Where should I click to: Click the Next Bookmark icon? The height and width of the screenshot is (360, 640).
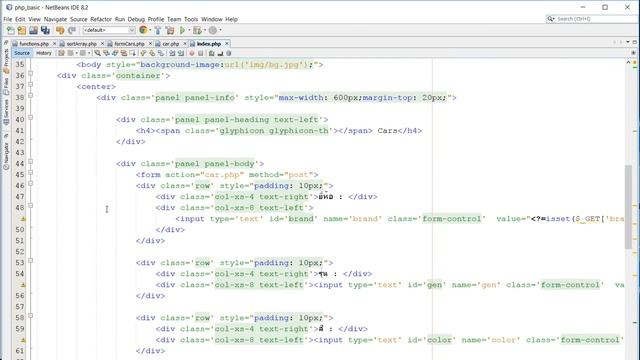coord(152,53)
